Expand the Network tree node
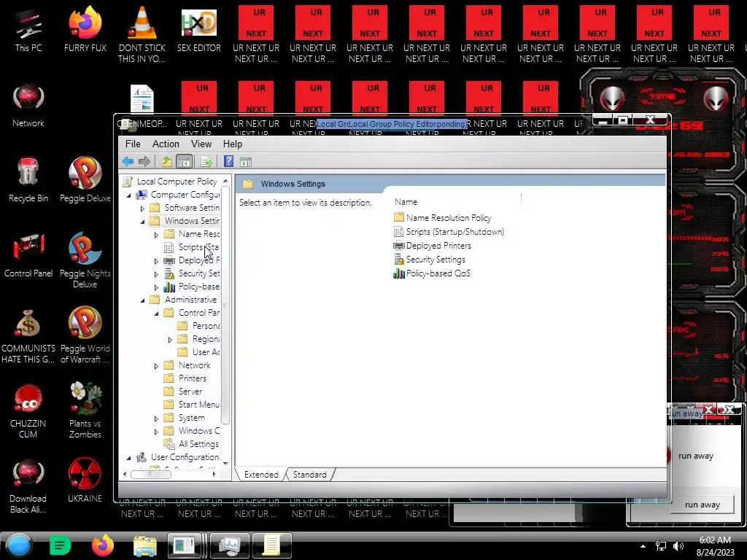Image resolution: width=747 pixels, height=560 pixels. [156, 366]
